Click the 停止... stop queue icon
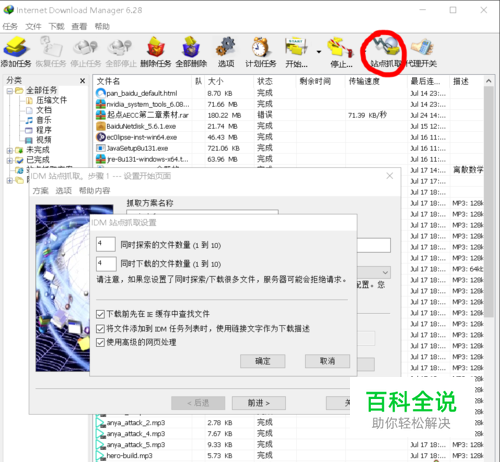 [341, 52]
